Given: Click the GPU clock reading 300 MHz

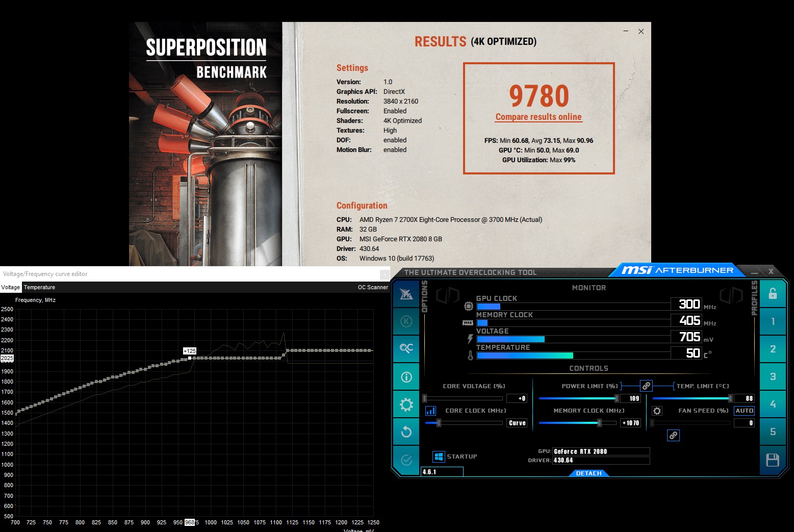Looking at the screenshot, I should tap(686, 304).
